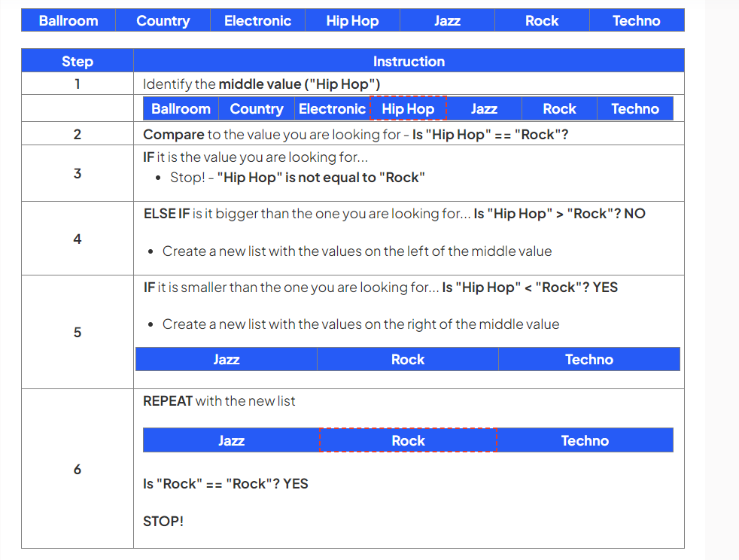The height and width of the screenshot is (560, 739).
Task: Click Country in the list under step 1
Action: pyautogui.click(x=256, y=108)
